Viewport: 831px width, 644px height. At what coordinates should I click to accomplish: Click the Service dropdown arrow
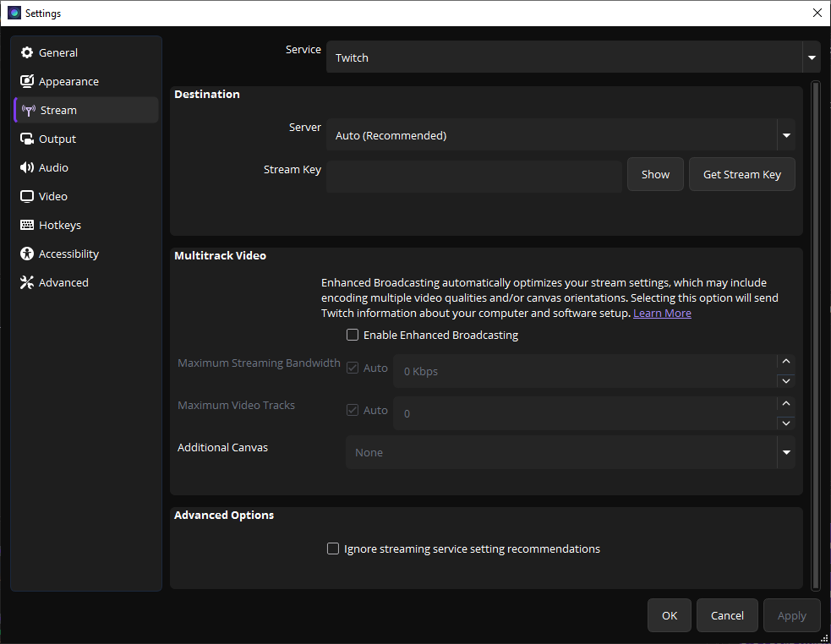coord(812,57)
